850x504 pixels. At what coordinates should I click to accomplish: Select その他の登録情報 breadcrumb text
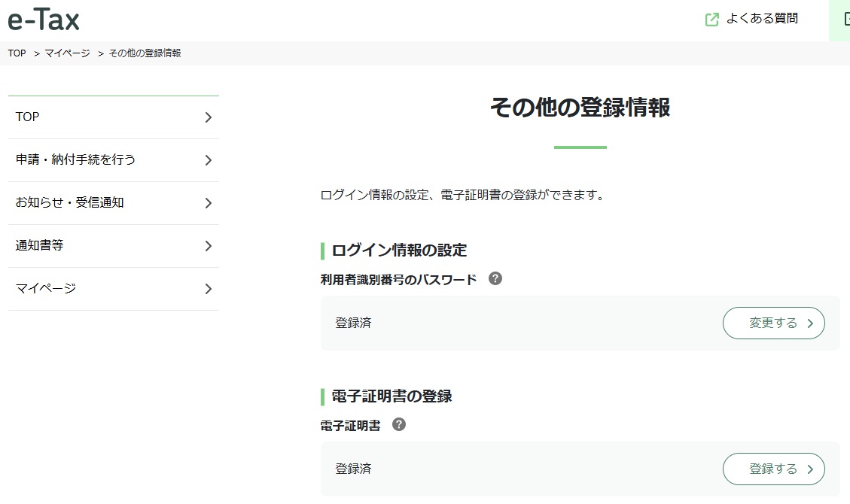coord(145,53)
